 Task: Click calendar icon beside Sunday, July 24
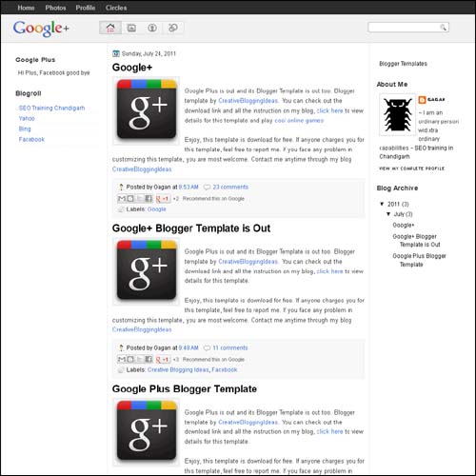[x=116, y=53]
